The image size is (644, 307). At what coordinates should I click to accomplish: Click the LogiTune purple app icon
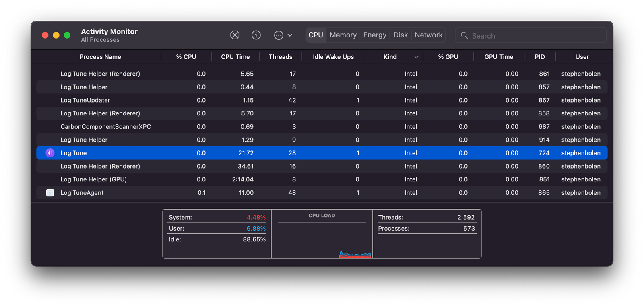pyautogui.click(x=50, y=153)
